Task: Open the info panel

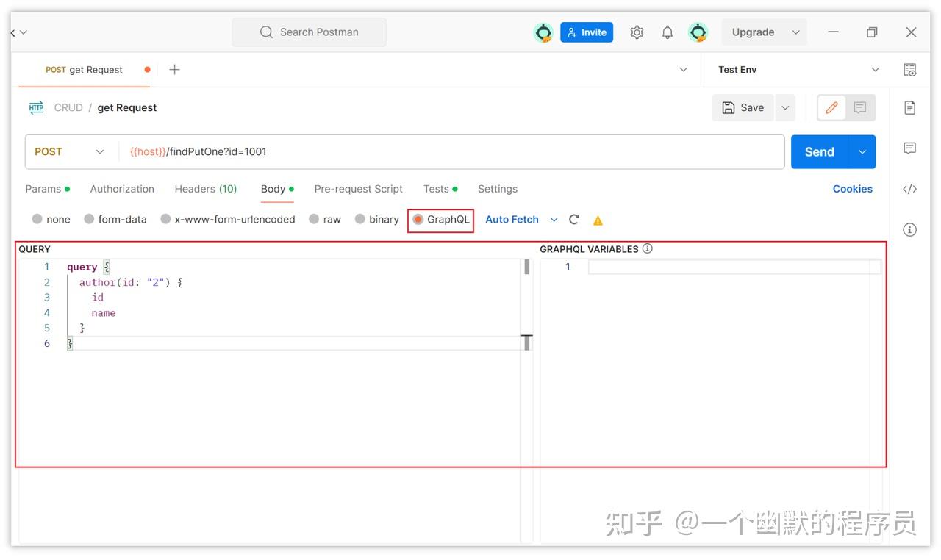Action: pos(909,229)
